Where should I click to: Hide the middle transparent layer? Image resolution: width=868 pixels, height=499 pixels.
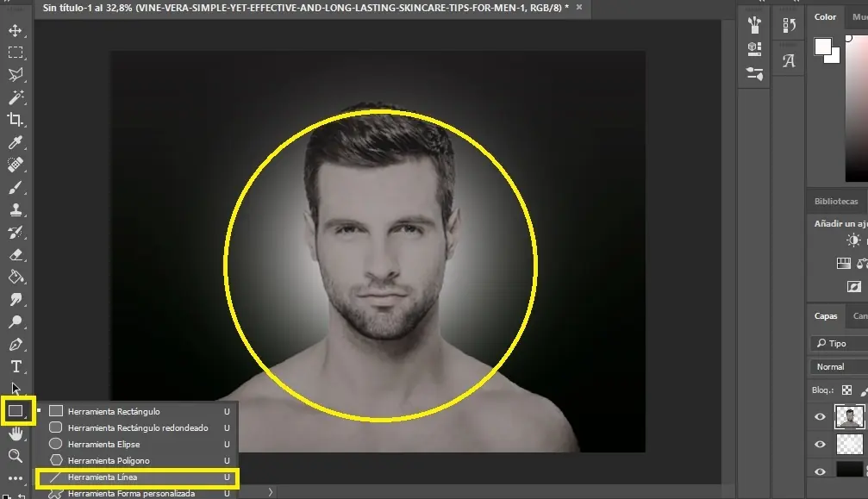820,444
